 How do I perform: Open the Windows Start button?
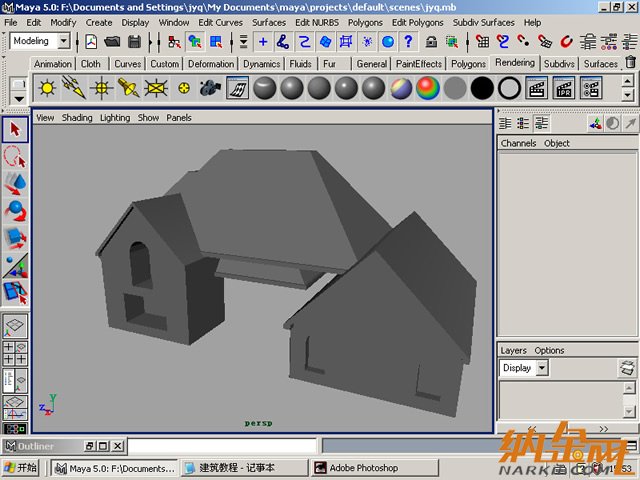click(x=20, y=467)
